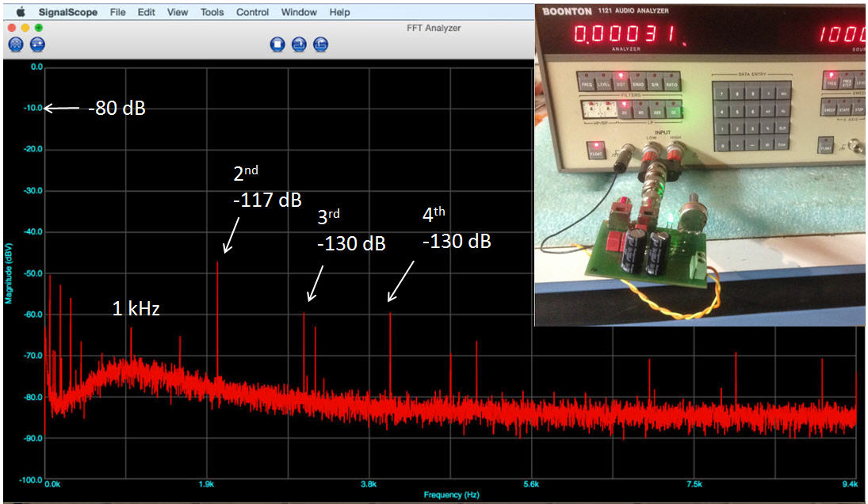Open the SignalScope application menu
Screen dimensions: 868x504
coord(68,12)
